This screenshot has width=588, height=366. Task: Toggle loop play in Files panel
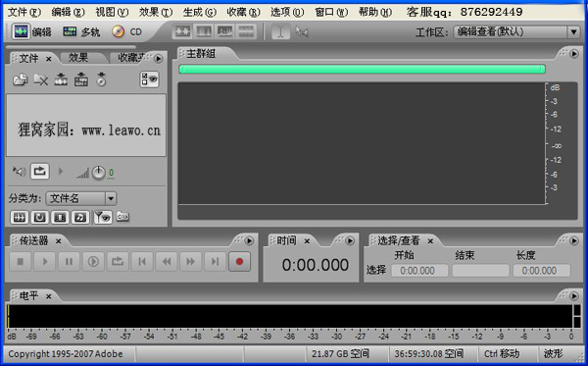40,172
